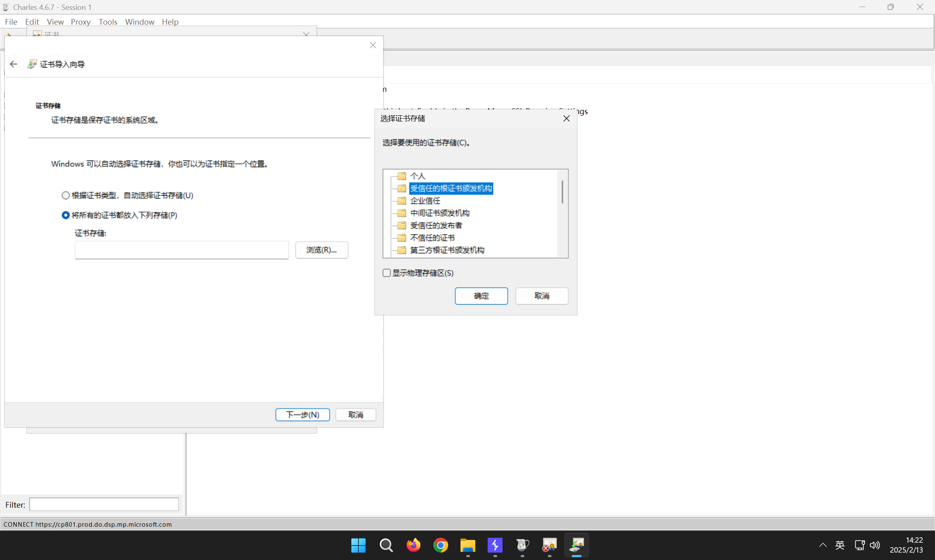Open Google Chrome from the taskbar
This screenshot has width=935, height=560.
tap(440, 545)
